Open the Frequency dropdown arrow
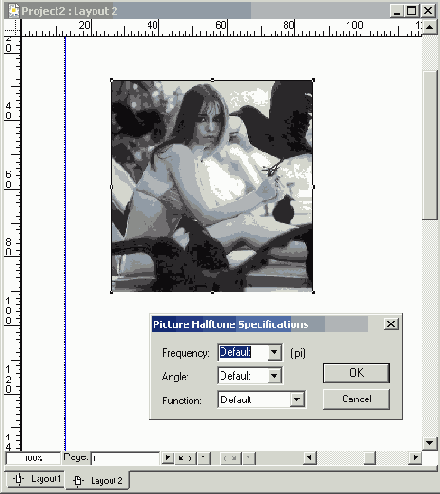Screen dimensions: 440x494 tap(274, 352)
